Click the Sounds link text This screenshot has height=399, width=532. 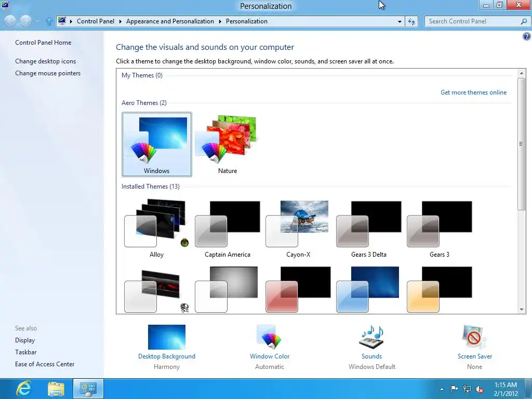(371, 356)
